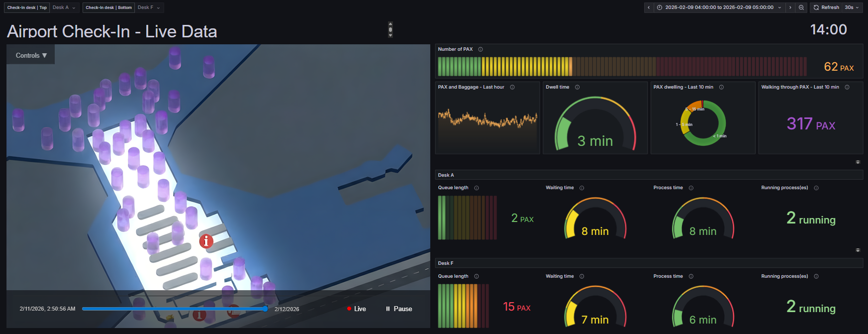Click the PAX and Baggage line graph
The width and height of the screenshot is (868, 334).
[487, 128]
